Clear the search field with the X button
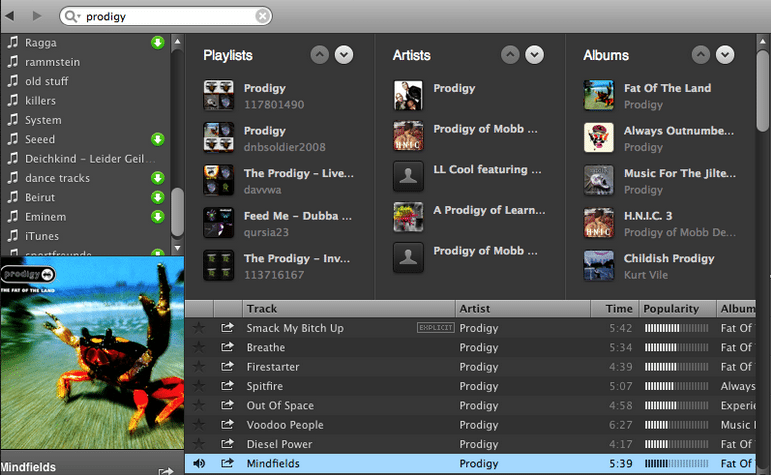 coord(263,16)
